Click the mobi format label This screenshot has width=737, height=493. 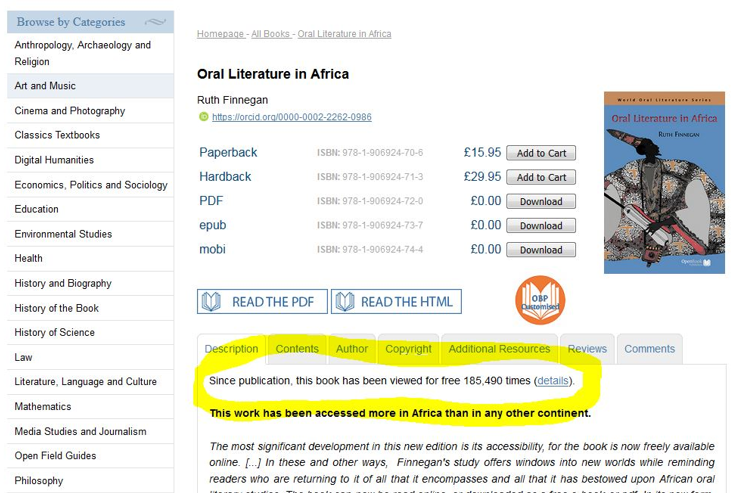click(212, 250)
